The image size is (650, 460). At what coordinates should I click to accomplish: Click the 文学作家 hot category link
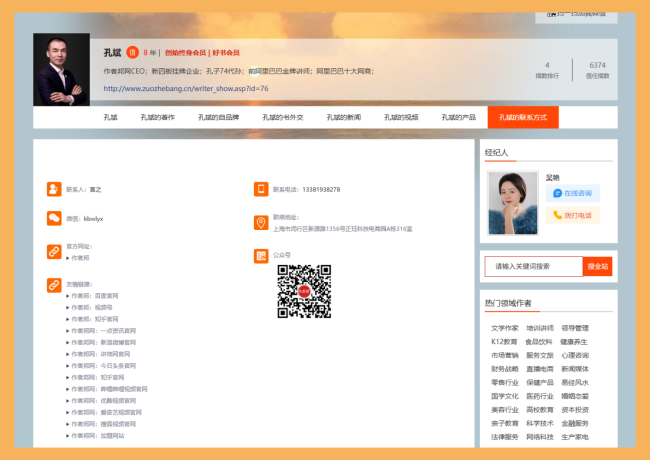[x=504, y=328]
